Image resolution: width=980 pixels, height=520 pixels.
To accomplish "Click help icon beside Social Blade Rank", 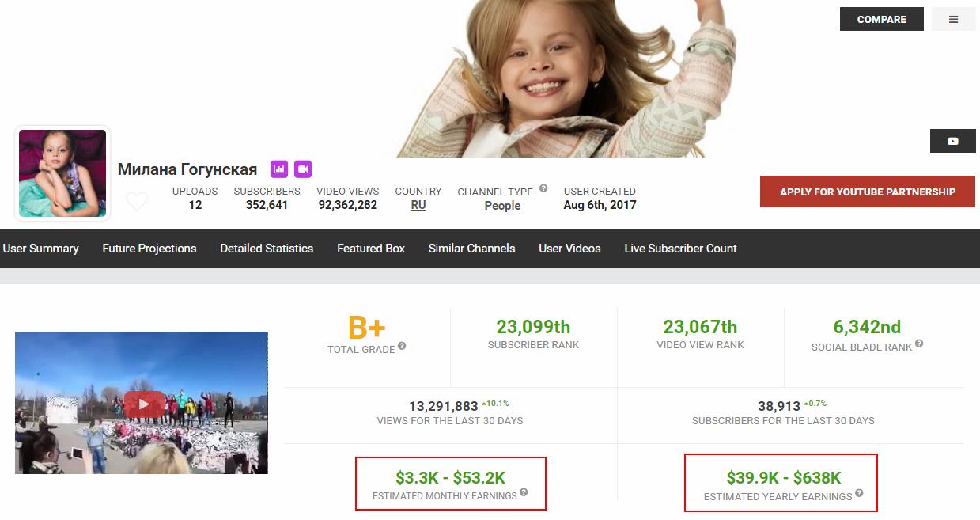I will [x=919, y=344].
